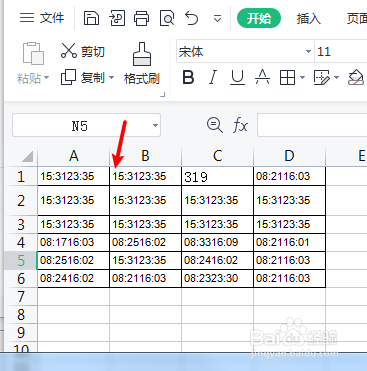Select cell C6 with 08:2323:30
Image resolution: width=367 pixels, height=371 pixels.
coord(217,278)
